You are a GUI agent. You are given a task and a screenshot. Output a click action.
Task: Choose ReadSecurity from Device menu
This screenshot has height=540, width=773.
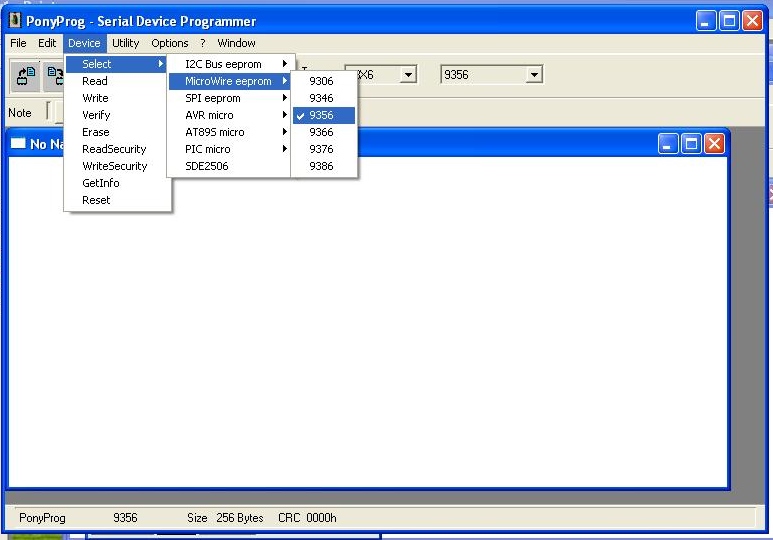coord(118,149)
